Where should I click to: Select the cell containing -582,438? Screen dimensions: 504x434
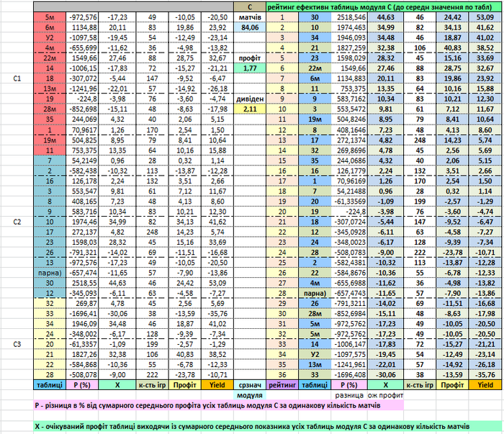pos(82,171)
